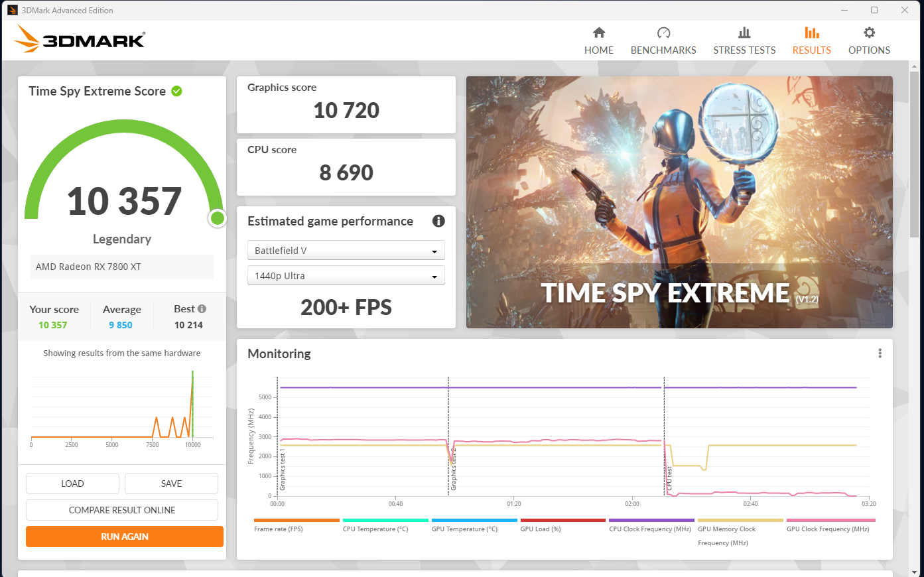Click the CPU score value 8 690

[x=346, y=172]
